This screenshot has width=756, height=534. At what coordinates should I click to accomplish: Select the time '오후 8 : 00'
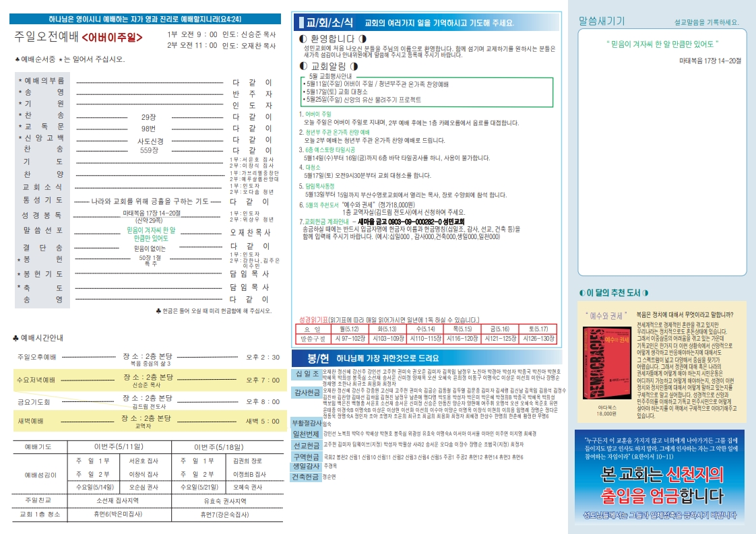(x=263, y=401)
